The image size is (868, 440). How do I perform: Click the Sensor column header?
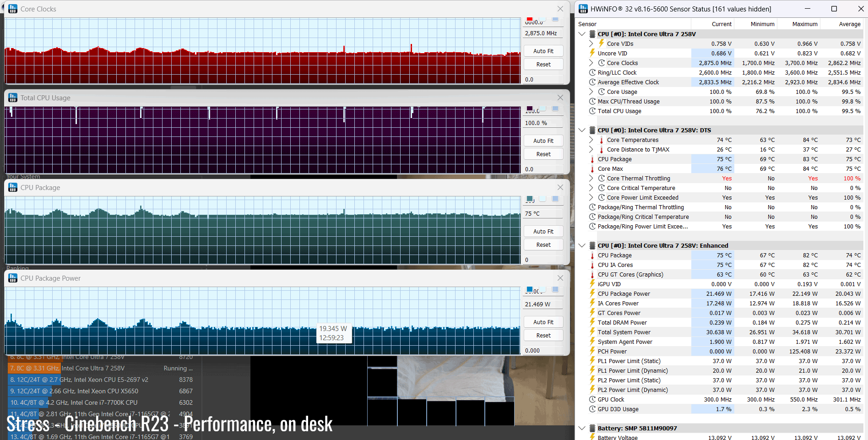point(634,24)
